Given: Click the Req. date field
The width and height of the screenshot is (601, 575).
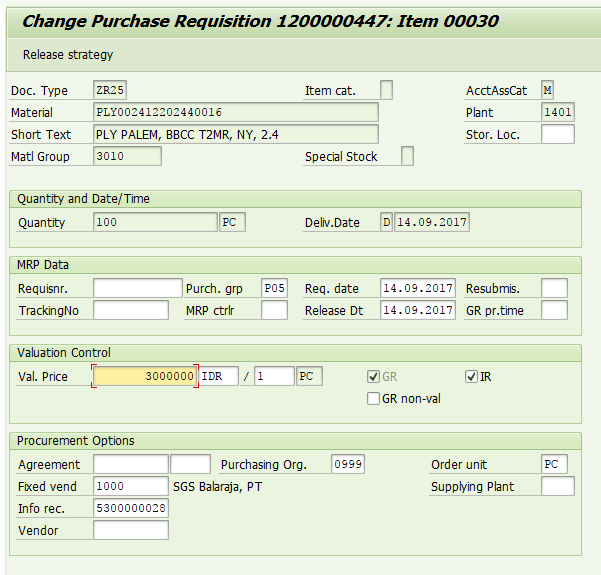Looking at the screenshot, I should point(418,288).
